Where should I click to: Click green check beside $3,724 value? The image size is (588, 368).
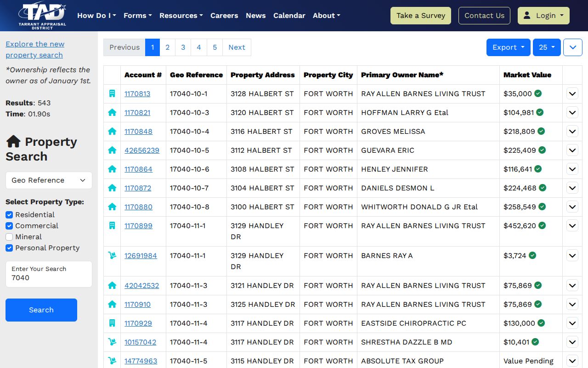click(x=532, y=255)
